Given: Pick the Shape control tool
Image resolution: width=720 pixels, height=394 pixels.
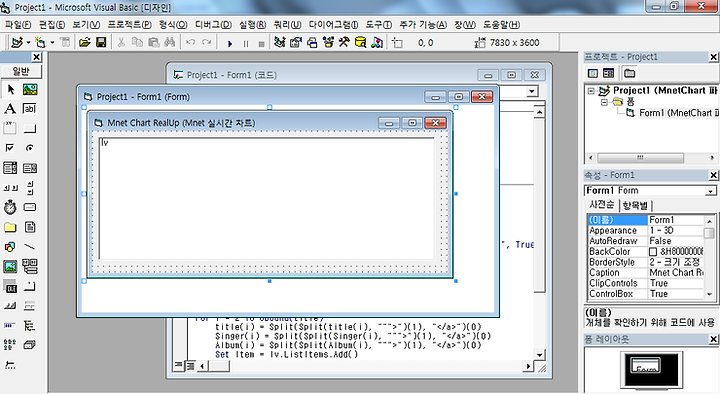Looking at the screenshot, I should click(10, 247).
